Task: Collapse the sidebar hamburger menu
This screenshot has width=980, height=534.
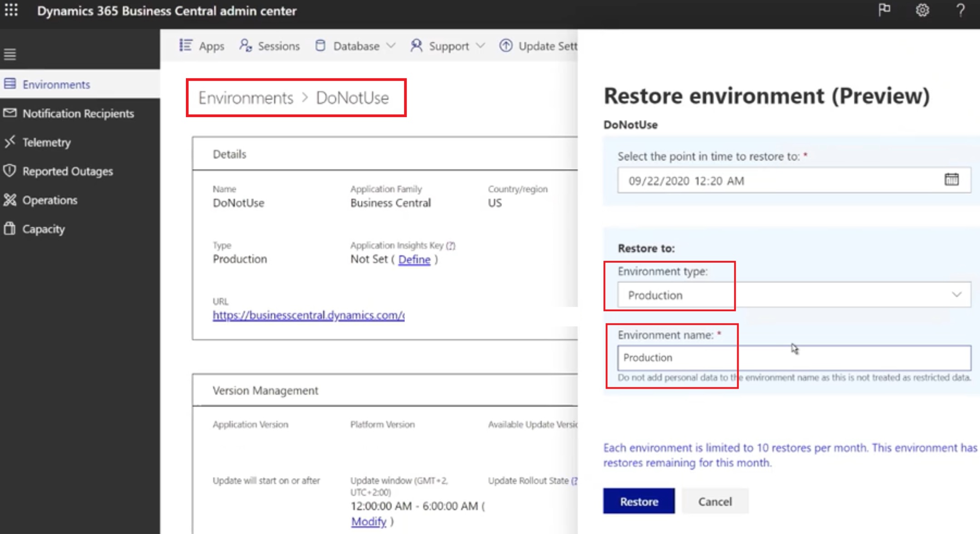Action: coord(10,54)
